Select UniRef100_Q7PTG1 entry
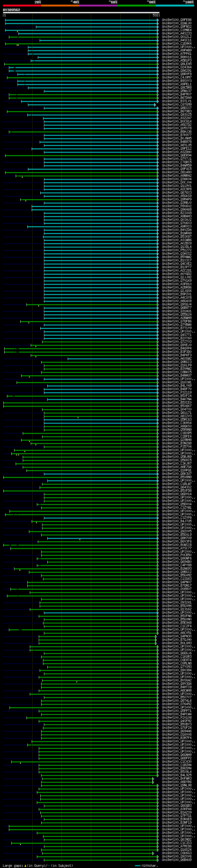This screenshot has width=197, height=868. point(176,816)
